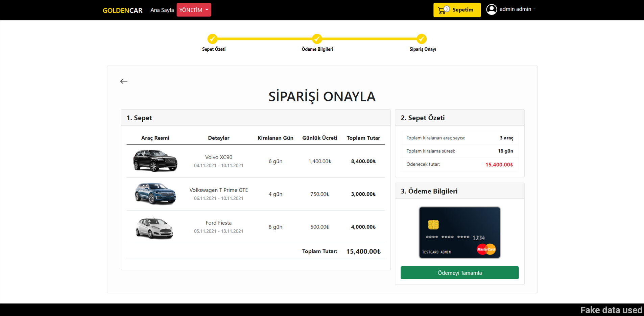Click the Ödeme Bilgileri step checkmark

click(x=317, y=39)
